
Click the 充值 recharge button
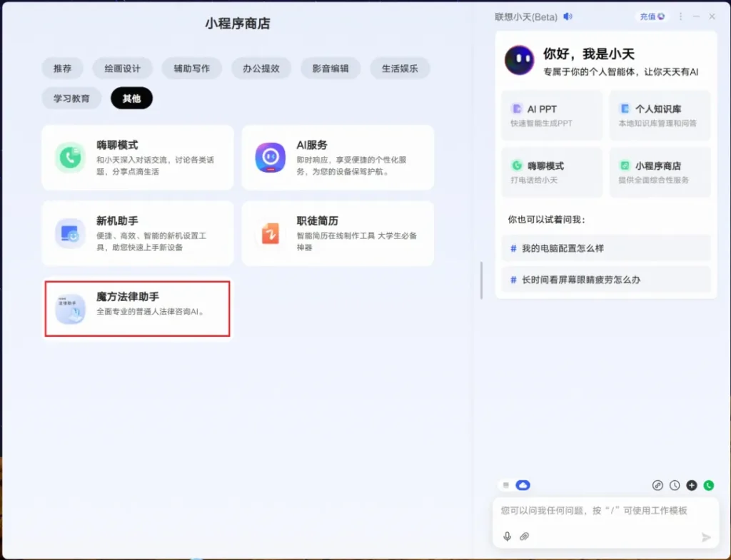click(x=650, y=16)
